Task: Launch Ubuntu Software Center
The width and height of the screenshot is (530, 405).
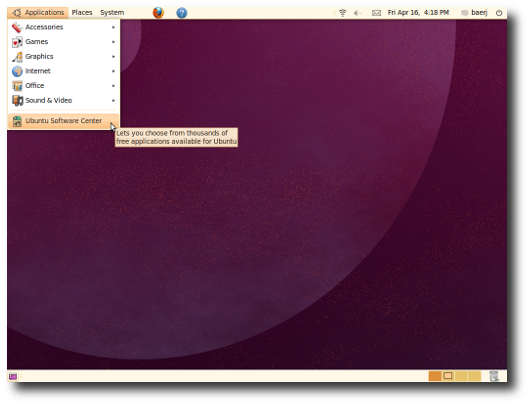Action: 63,121
